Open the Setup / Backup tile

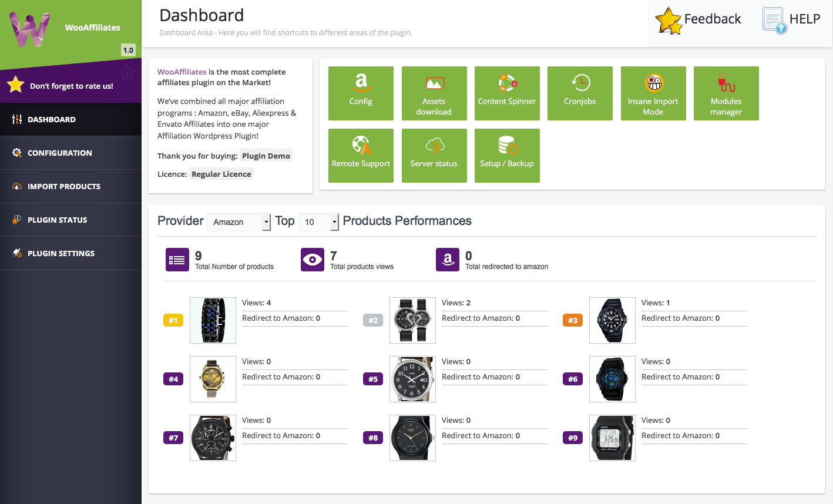point(507,155)
